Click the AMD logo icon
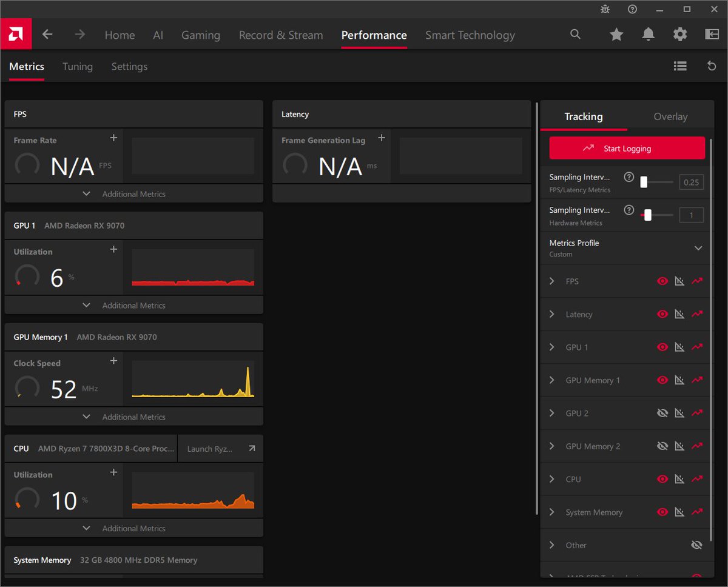This screenshot has height=587, width=728. [x=16, y=35]
